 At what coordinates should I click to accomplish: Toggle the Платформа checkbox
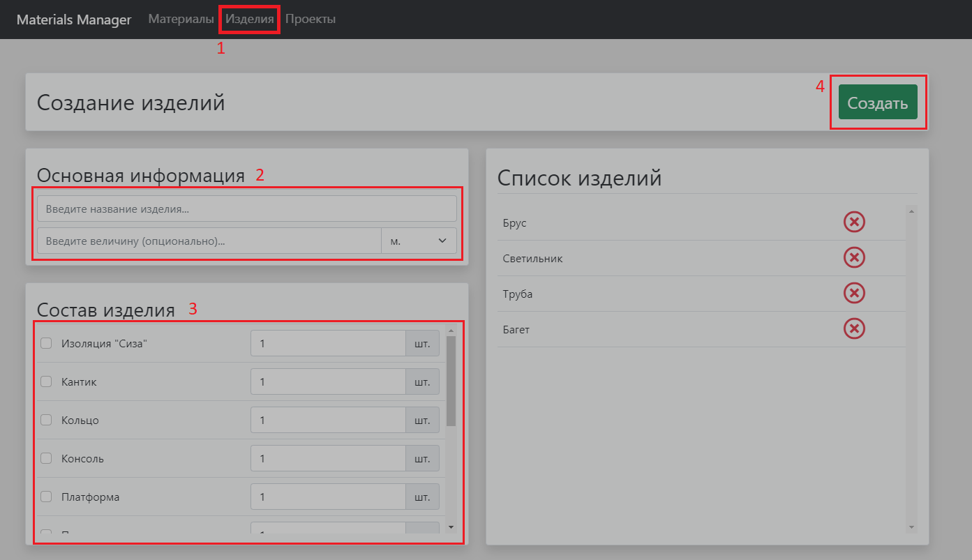(x=46, y=497)
